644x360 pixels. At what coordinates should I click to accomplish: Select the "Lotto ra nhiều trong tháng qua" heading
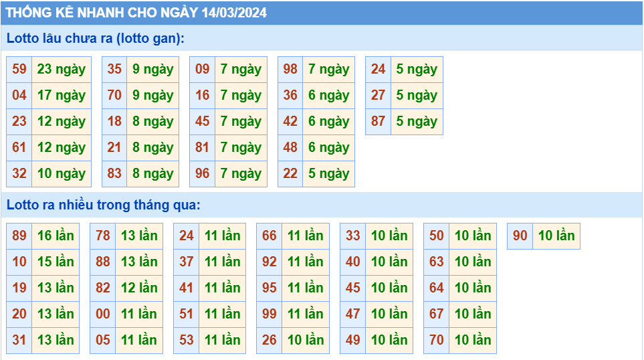click(103, 205)
